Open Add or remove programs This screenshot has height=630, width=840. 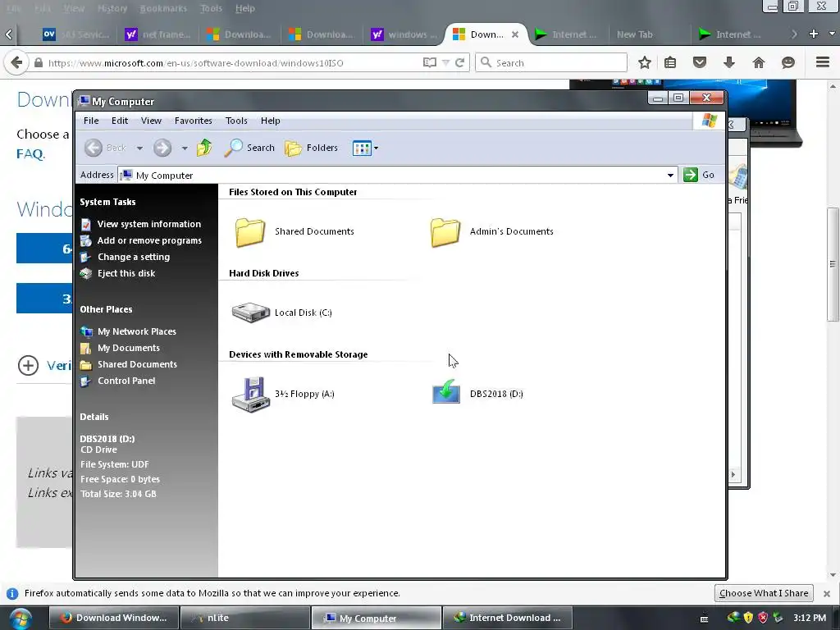(149, 240)
